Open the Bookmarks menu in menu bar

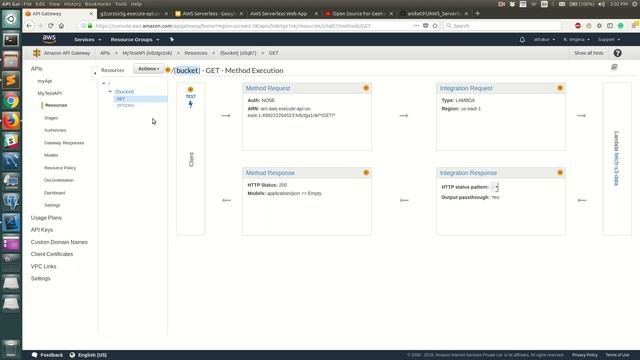[98, 4]
